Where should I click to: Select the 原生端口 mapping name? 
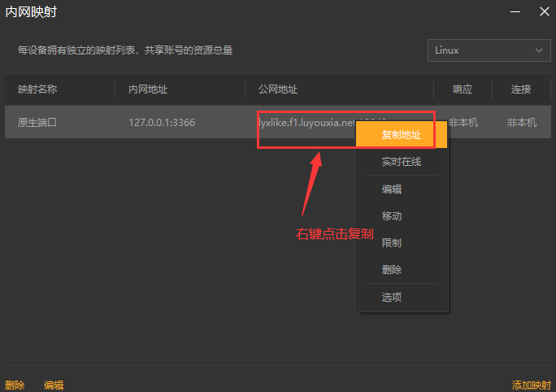[x=37, y=123]
